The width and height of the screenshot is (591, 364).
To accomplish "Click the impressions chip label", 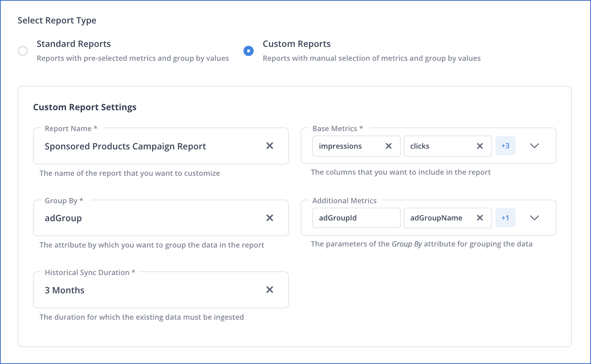I will 340,146.
